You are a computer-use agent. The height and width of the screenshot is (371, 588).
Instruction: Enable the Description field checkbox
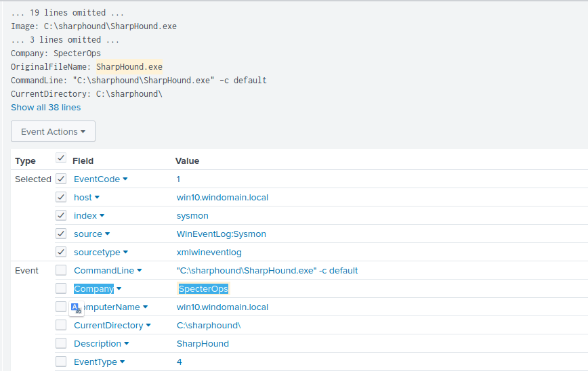[61, 344]
